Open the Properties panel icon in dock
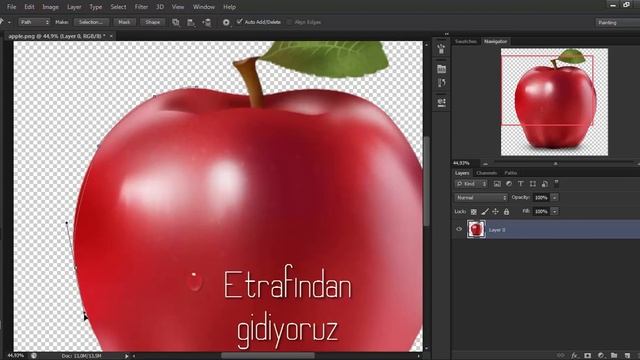 [441, 69]
